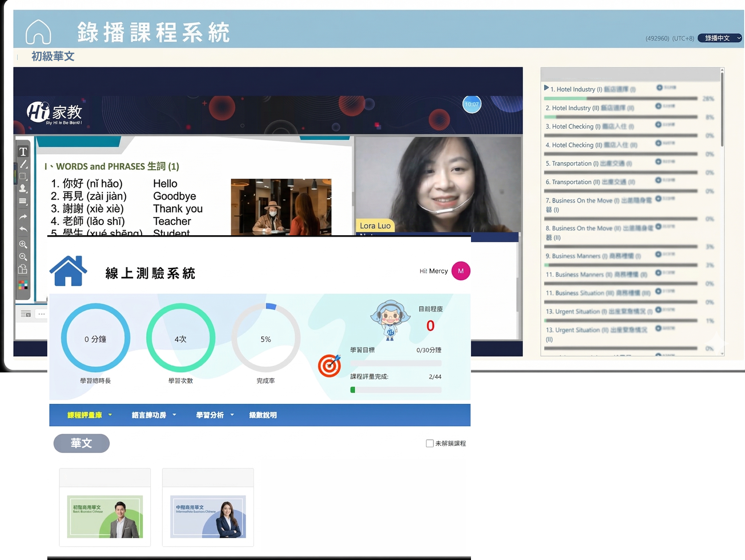Select the pencil drawing tool

coord(23,164)
